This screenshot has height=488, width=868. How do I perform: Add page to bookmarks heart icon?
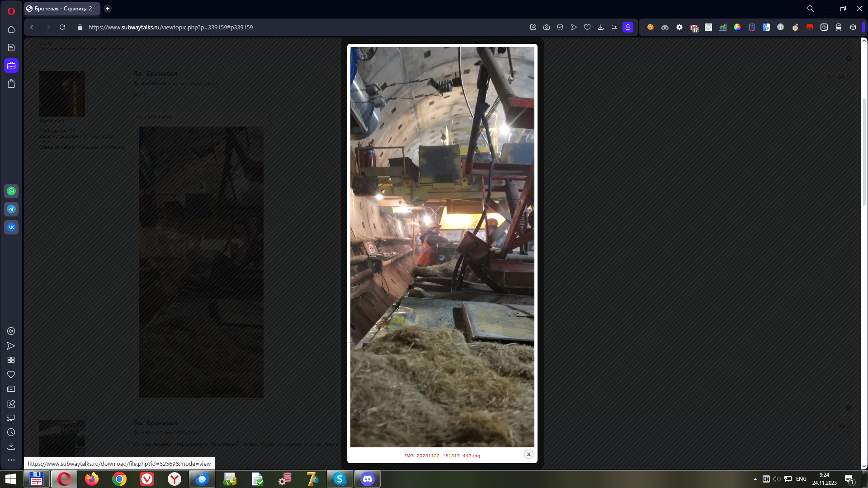click(587, 27)
